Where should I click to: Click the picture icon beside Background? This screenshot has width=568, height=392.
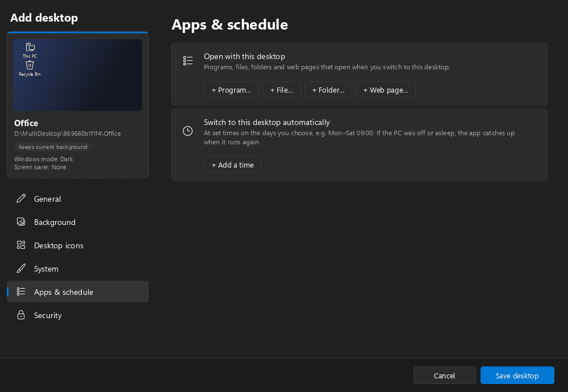click(x=21, y=222)
